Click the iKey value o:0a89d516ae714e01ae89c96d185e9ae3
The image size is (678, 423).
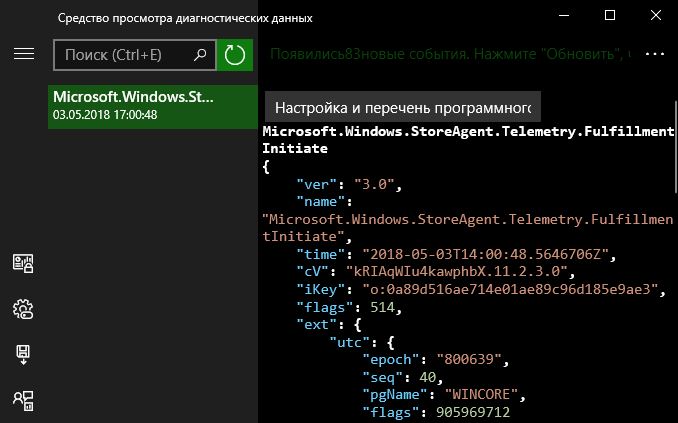tap(510, 289)
